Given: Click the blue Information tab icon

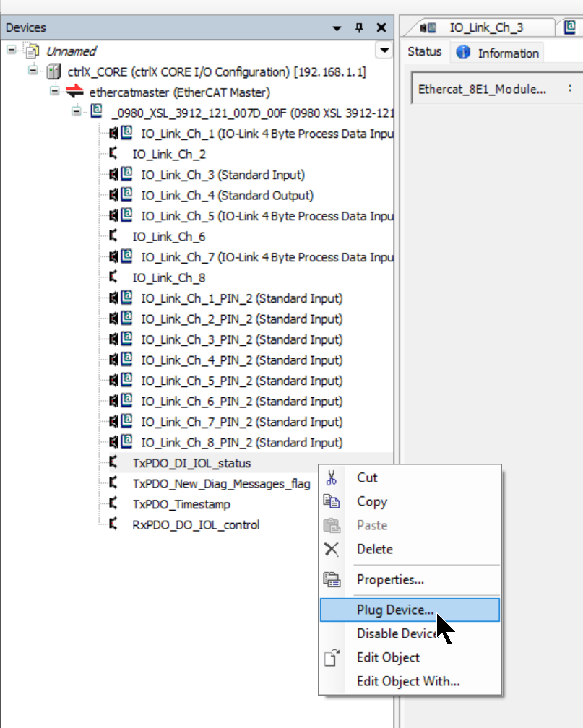Looking at the screenshot, I should [x=463, y=53].
